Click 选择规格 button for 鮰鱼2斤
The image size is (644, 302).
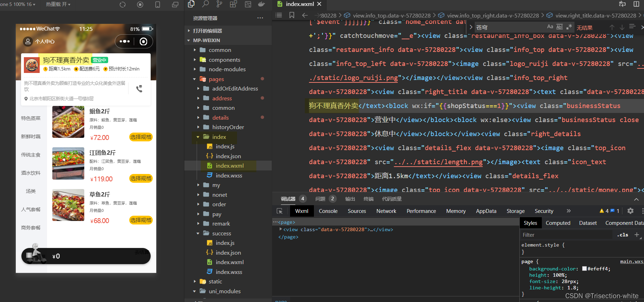click(x=141, y=137)
